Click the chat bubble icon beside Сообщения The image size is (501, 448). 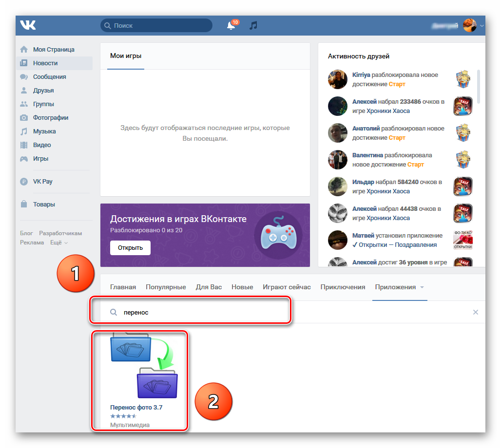(x=24, y=76)
